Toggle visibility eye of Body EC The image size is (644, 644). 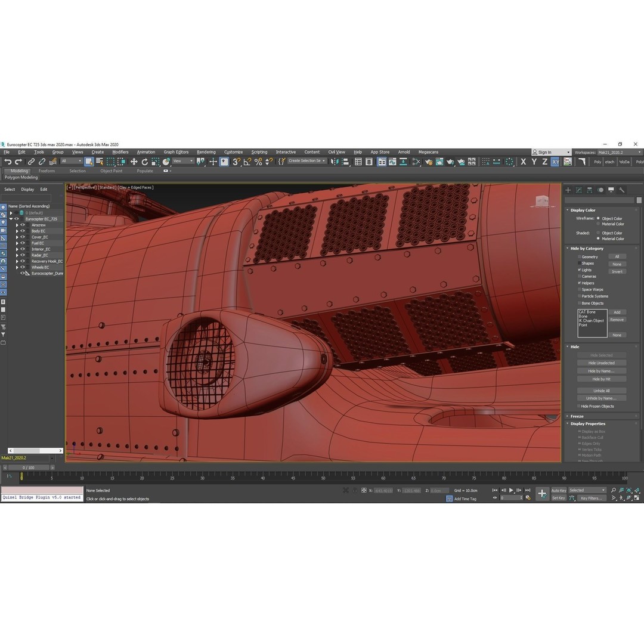point(23,231)
